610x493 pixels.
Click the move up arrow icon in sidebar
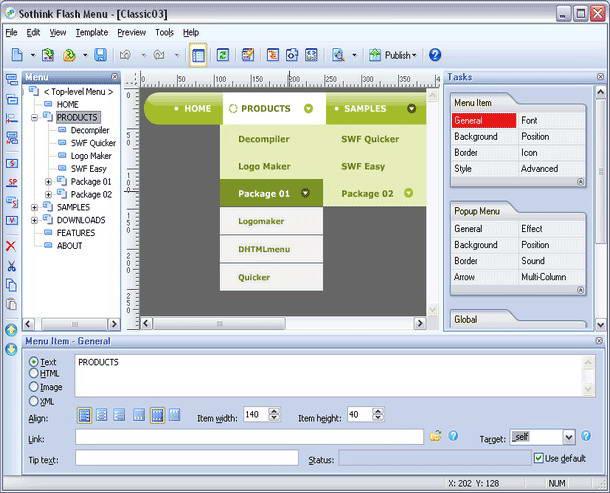click(11, 330)
